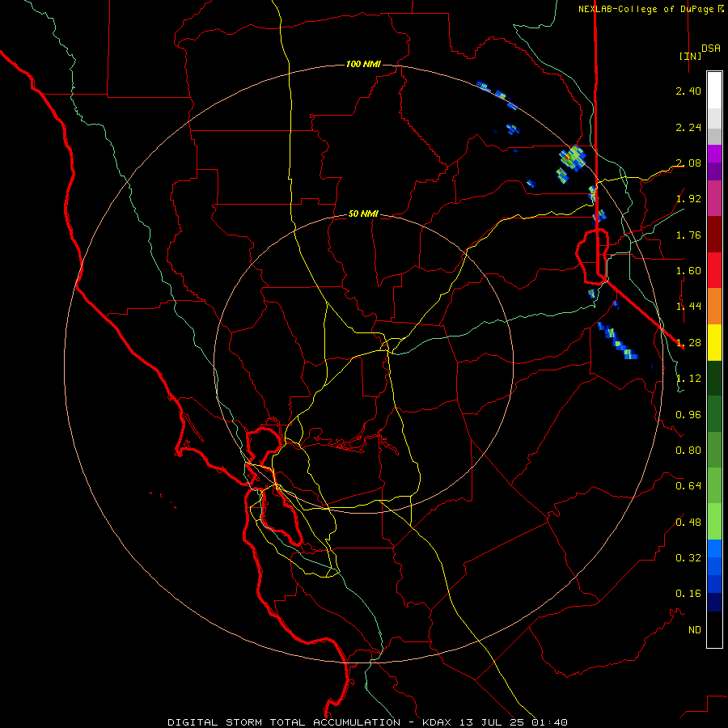Click the 0.80 legend value
This screenshot has width=728, height=728.
[x=688, y=451]
